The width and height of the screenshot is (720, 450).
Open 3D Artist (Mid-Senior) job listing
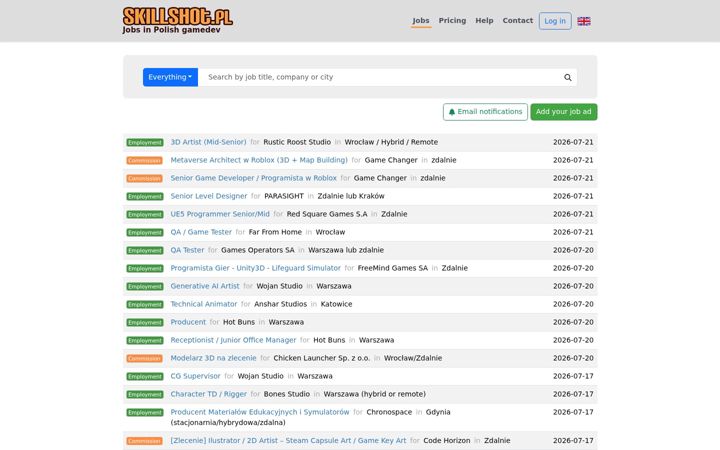click(x=208, y=142)
